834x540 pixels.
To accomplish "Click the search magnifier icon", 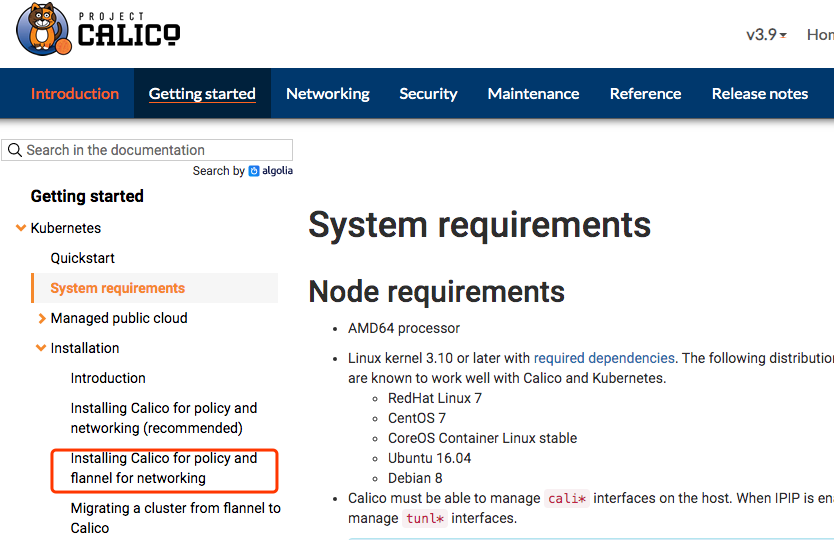I will (x=15, y=150).
